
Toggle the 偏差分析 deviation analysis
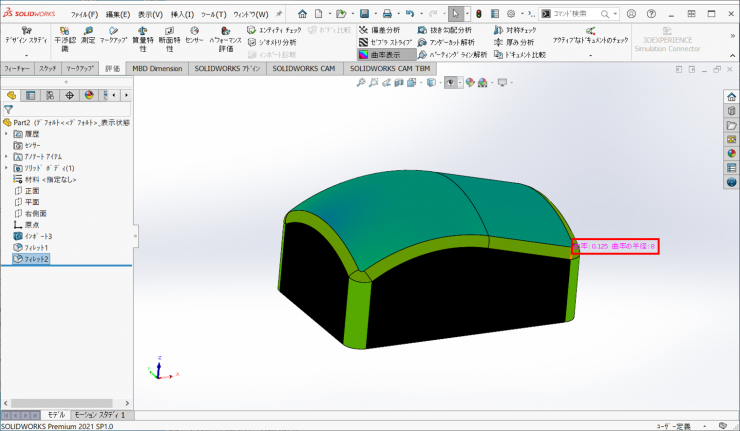point(382,30)
